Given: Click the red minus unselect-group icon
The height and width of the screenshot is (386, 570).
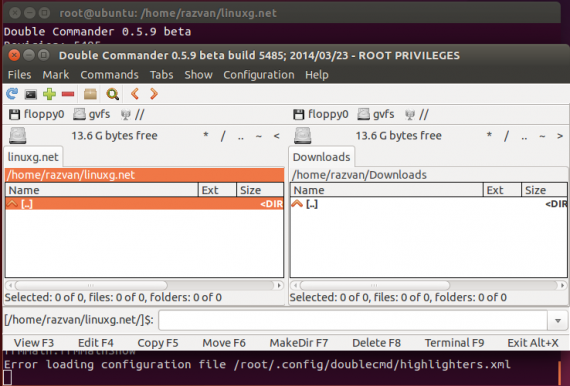Looking at the screenshot, I should pos(68,95).
